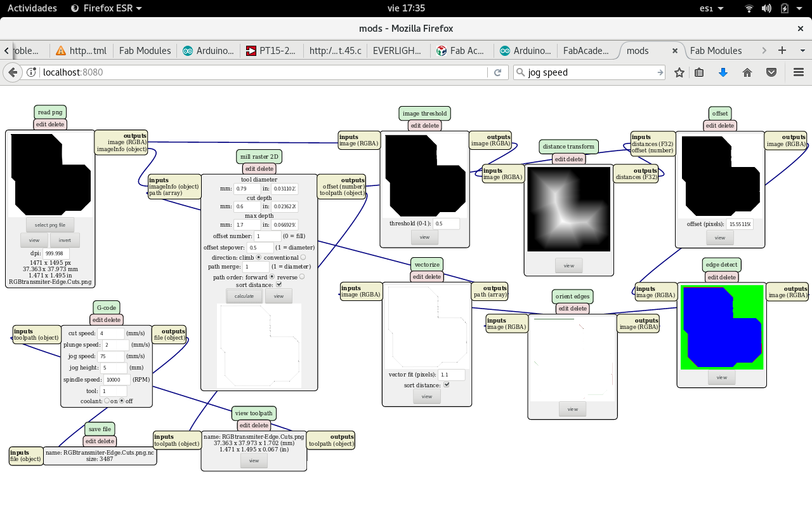Image resolution: width=812 pixels, height=508 pixels.
Task: Click the save file module title
Action: (100, 429)
